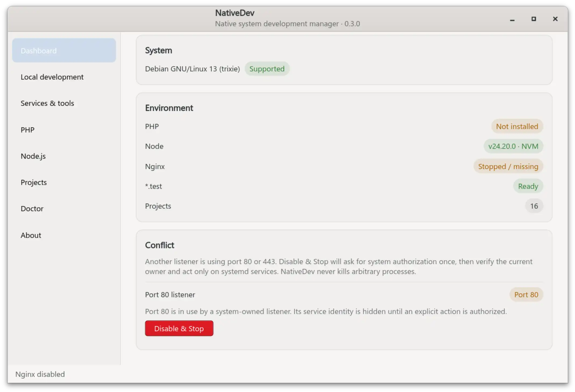Click the System section heading
This screenshot has height=392, width=575.
[159, 50]
